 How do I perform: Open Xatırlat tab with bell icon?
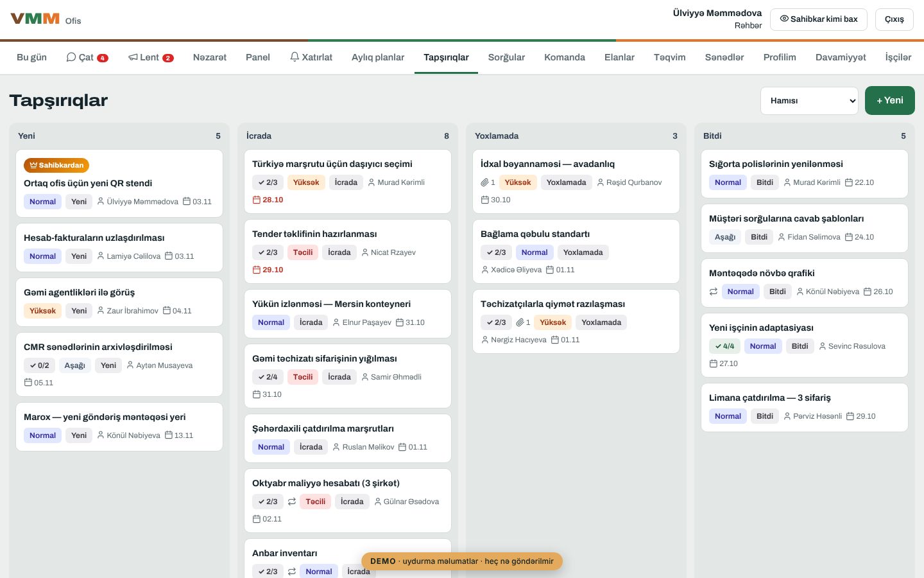click(x=311, y=57)
